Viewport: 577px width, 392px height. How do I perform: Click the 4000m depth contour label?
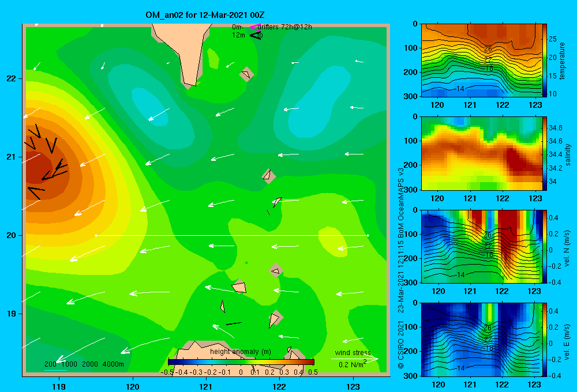pos(113,364)
